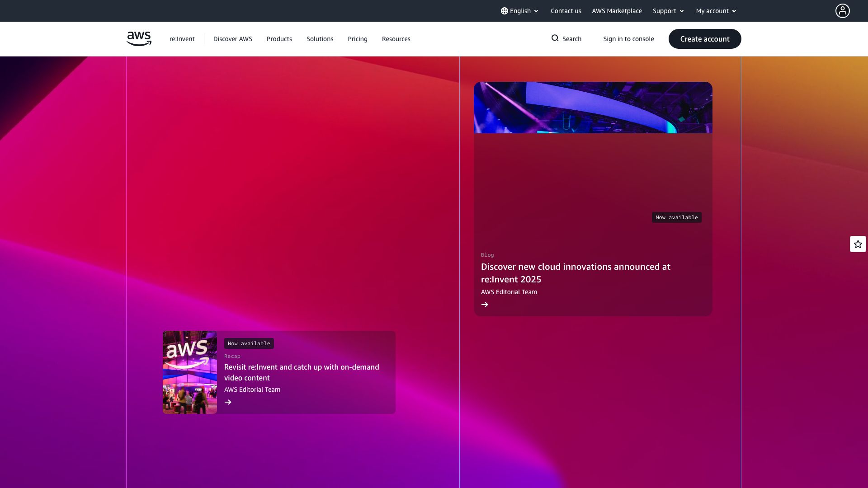
Task: Click the arrow on the on-demand video recap card
Action: pos(228,402)
